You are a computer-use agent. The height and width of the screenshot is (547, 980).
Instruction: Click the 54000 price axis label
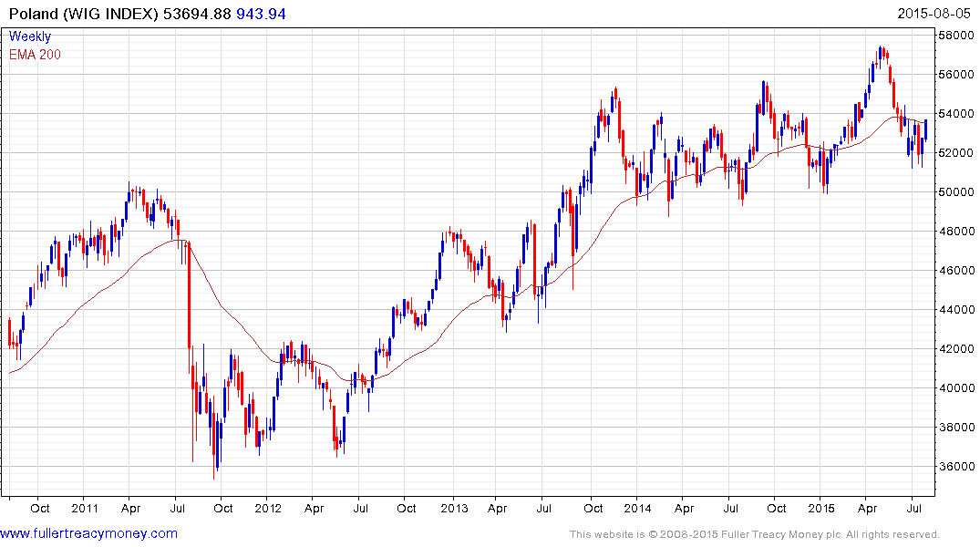click(x=955, y=114)
